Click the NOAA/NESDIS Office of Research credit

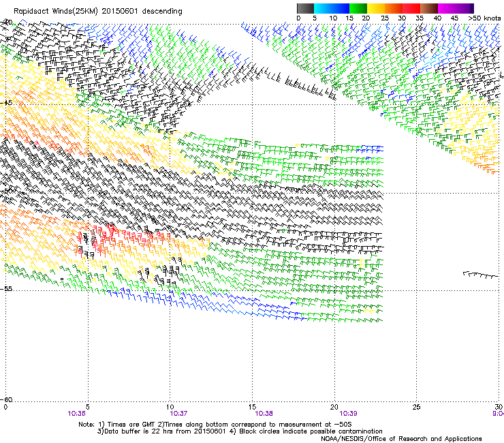[401, 439]
